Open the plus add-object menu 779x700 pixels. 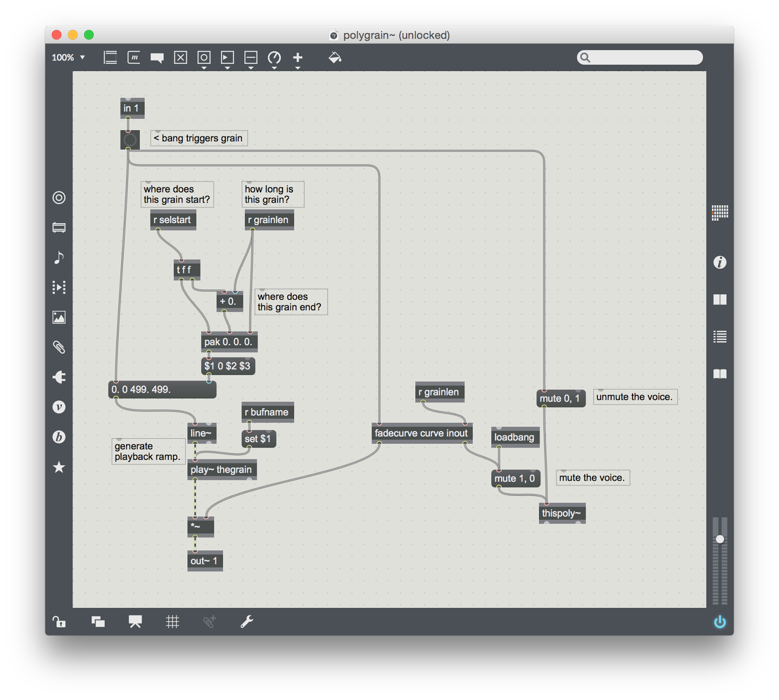[x=297, y=57]
